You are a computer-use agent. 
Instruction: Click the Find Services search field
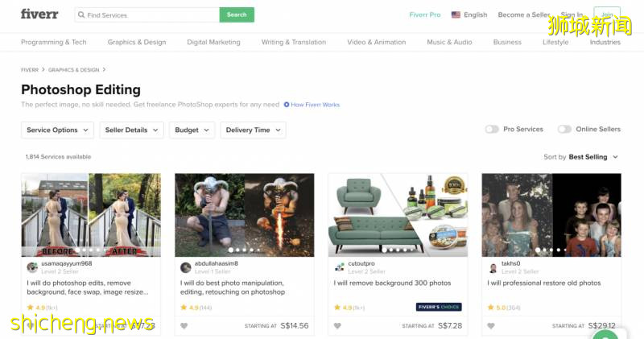coord(149,14)
